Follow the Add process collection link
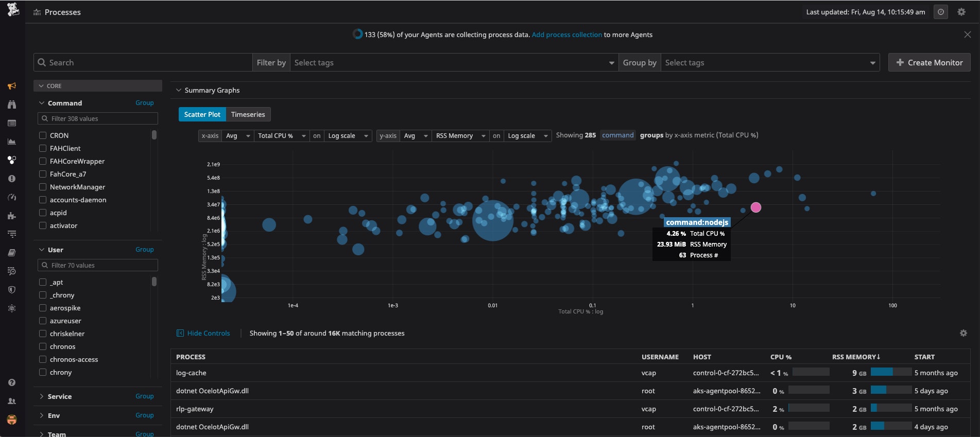The height and width of the screenshot is (437, 980). tap(566, 34)
